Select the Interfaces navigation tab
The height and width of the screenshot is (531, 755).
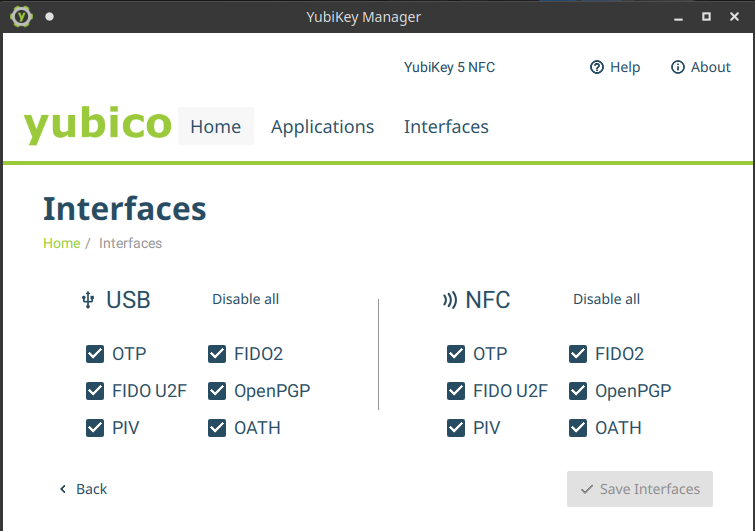point(446,127)
